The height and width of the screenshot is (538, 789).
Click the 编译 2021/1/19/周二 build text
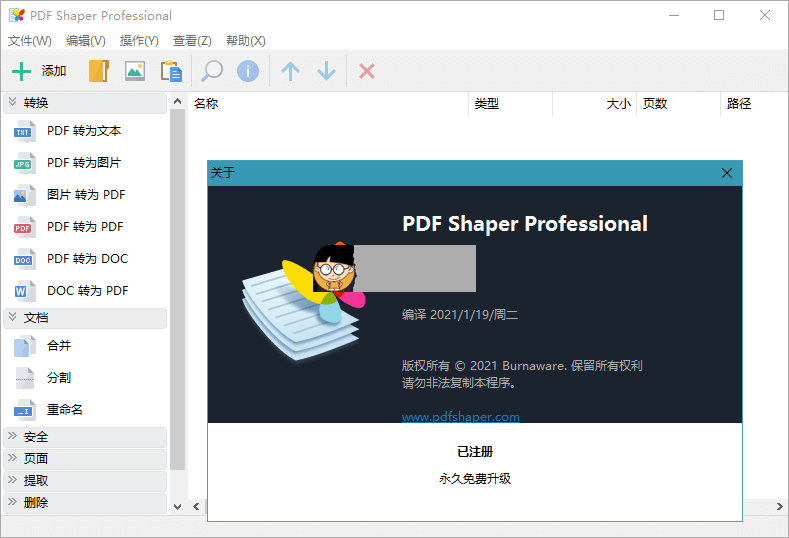click(x=460, y=315)
